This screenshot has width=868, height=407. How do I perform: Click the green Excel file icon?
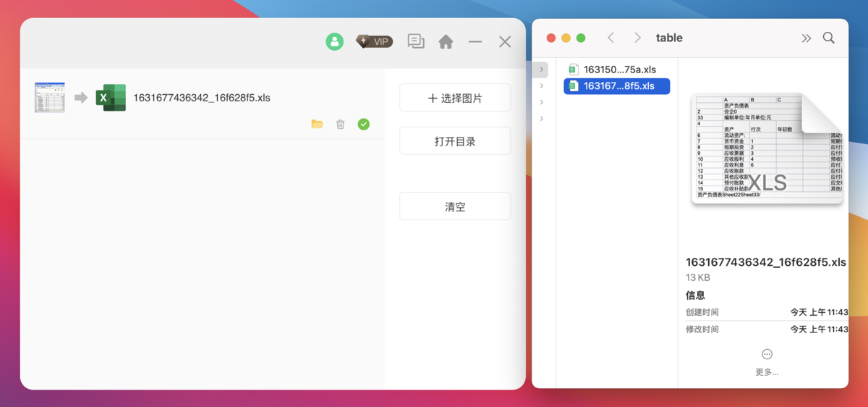point(111,97)
